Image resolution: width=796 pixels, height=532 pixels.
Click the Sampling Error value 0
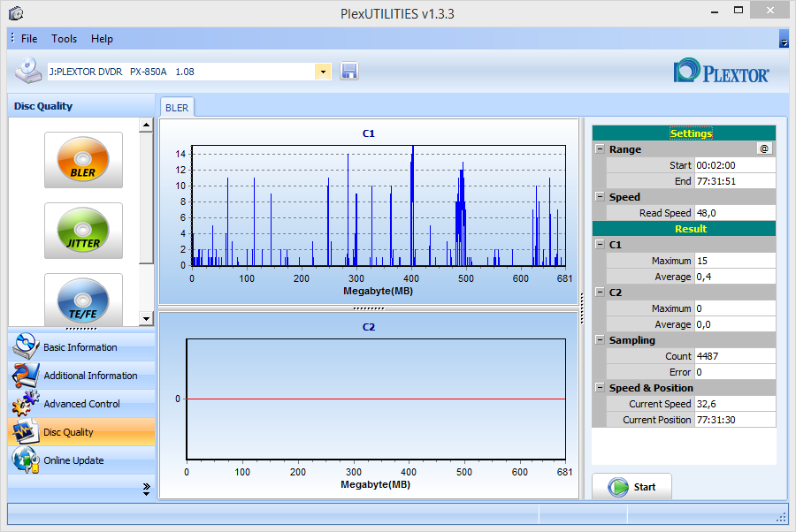point(735,372)
